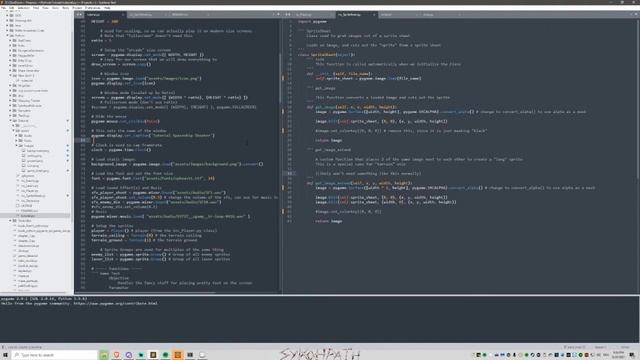Open the taskbar clock and date
Image resolution: width=640 pixels, height=360 pixels.
[618, 355]
